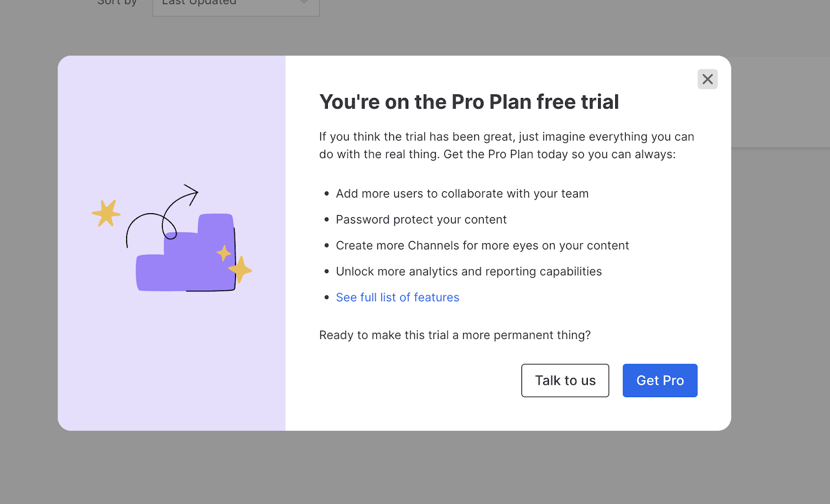Click the Talk to us button
The width and height of the screenshot is (830, 504).
pyautogui.click(x=565, y=381)
